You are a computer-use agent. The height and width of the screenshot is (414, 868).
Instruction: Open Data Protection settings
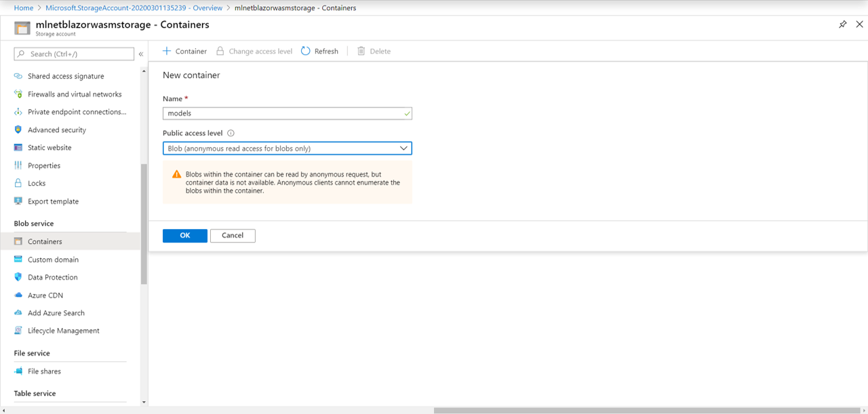[52, 277]
